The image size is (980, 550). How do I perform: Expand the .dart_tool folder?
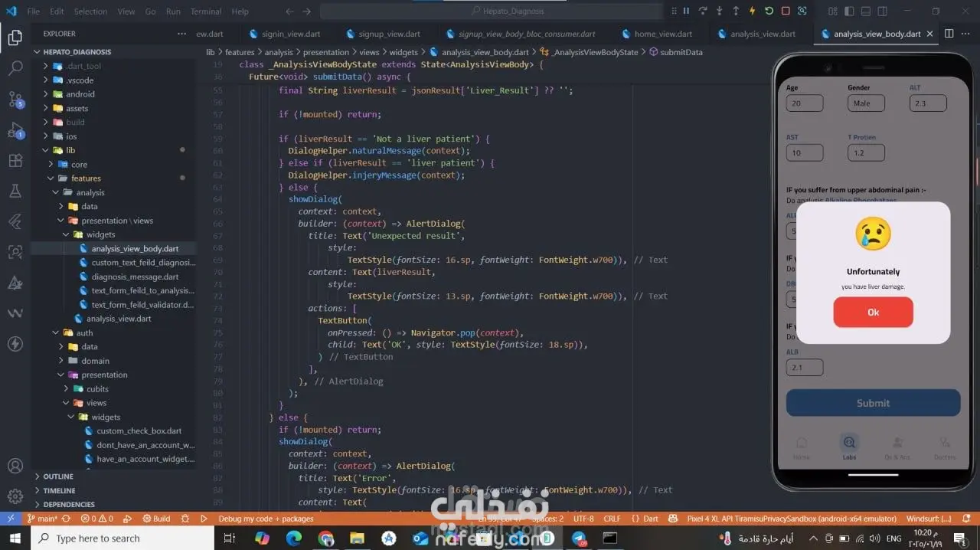tap(113, 66)
